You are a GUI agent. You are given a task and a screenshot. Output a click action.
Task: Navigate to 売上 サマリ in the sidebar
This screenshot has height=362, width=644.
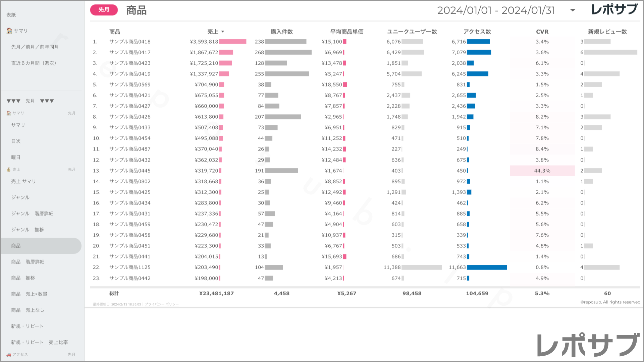click(x=23, y=181)
